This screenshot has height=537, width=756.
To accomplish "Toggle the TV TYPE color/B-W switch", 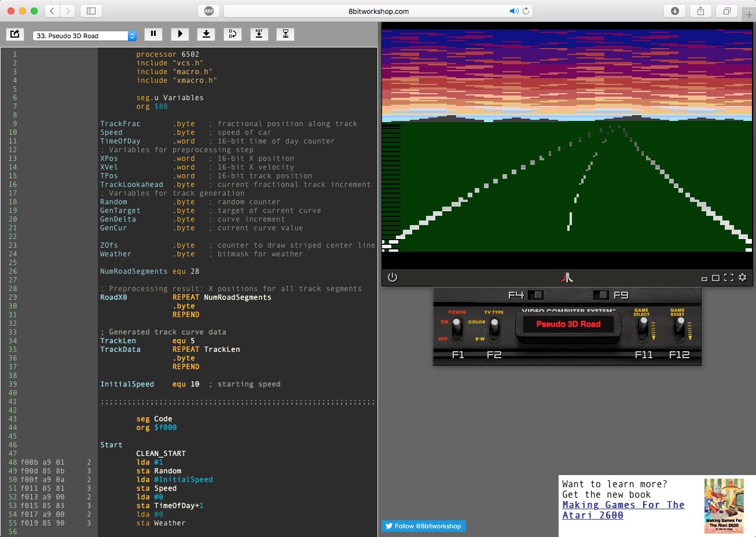I will point(494,328).
